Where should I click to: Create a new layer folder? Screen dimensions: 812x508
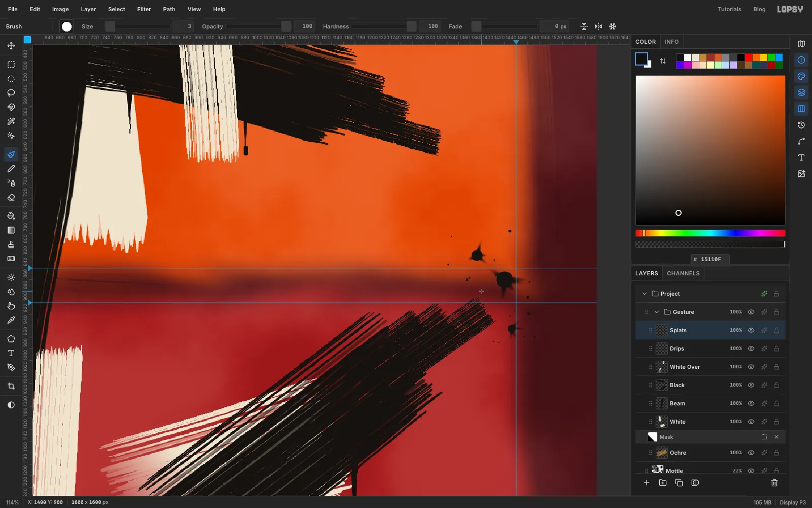click(x=663, y=483)
